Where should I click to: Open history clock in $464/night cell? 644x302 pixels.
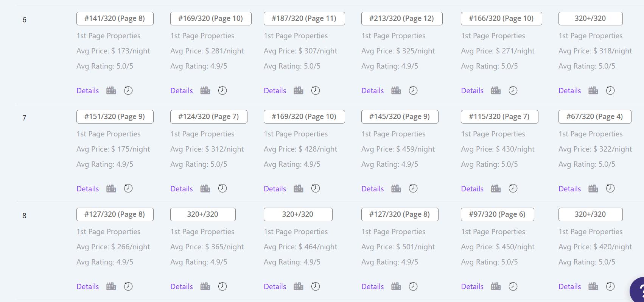(x=316, y=286)
